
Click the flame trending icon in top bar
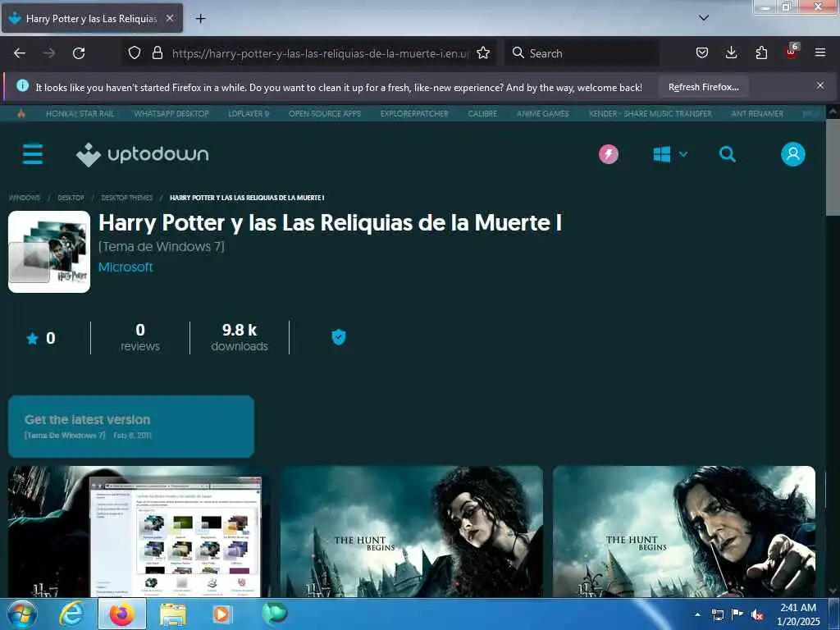(21, 113)
